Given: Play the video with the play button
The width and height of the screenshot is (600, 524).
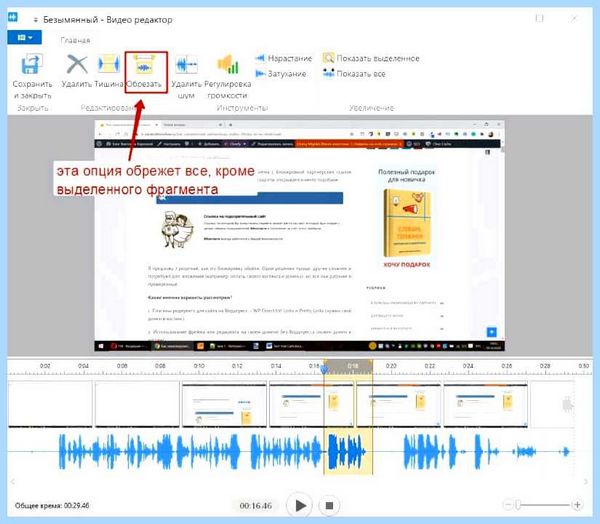Looking at the screenshot, I should tap(300, 505).
